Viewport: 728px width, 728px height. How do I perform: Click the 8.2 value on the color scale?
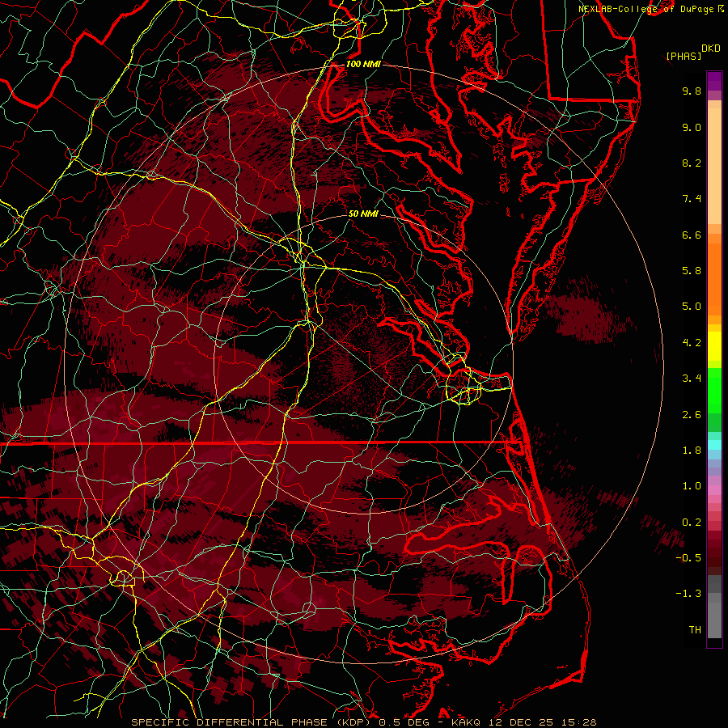click(x=692, y=163)
